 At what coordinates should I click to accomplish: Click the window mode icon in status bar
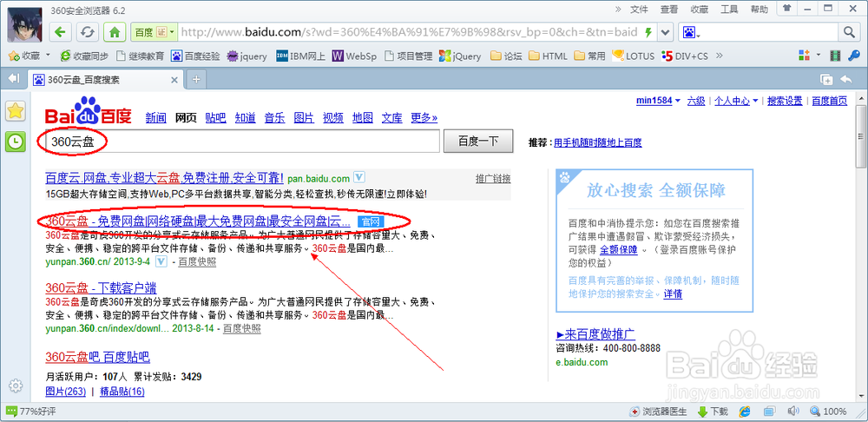click(768, 412)
